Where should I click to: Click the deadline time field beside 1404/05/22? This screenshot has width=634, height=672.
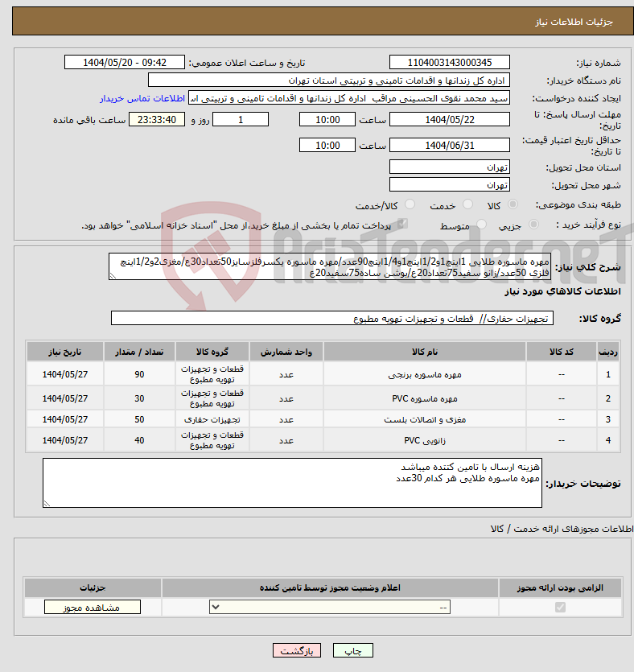click(x=327, y=120)
